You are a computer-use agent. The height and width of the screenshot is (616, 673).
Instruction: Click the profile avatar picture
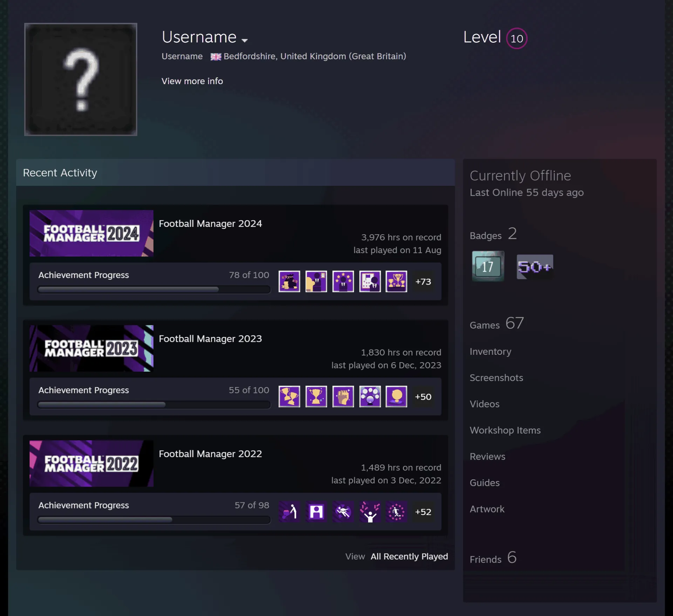click(x=81, y=79)
